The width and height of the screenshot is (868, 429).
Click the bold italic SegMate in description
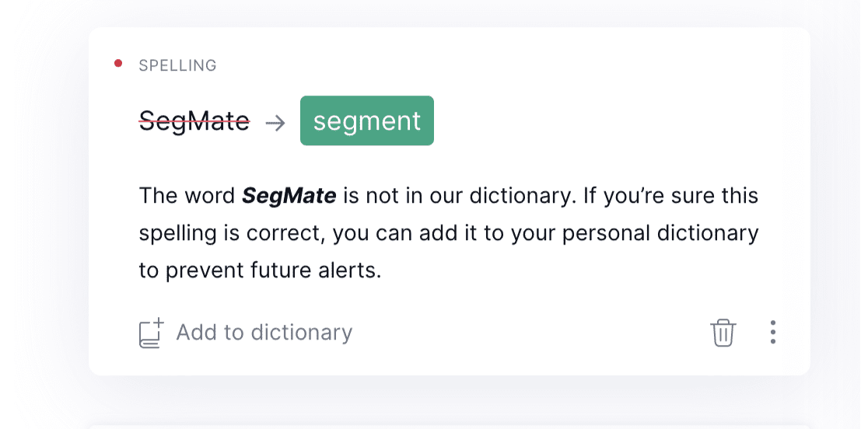[289, 196]
